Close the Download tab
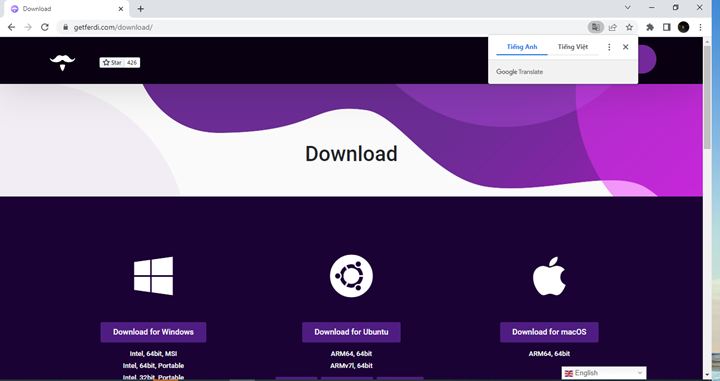The height and width of the screenshot is (381, 720). pyautogui.click(x=121, y=9)
